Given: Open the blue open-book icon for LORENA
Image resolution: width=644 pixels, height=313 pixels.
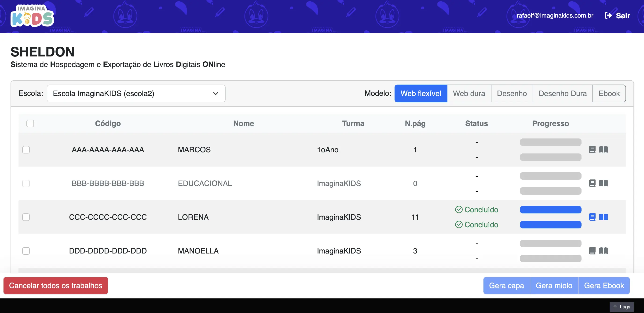Looking at the screenshot, I should (604, 217).
